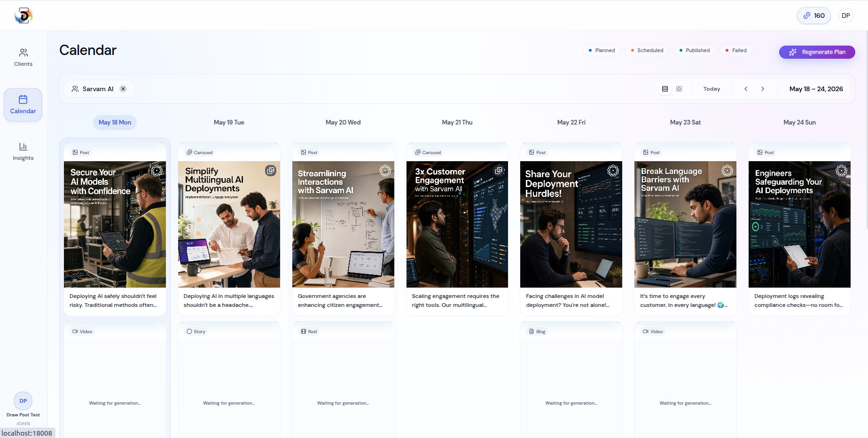This screenshot has width=868, height=438.
Task: Open Insights from the sidebar
Action: tap(23, 151)
